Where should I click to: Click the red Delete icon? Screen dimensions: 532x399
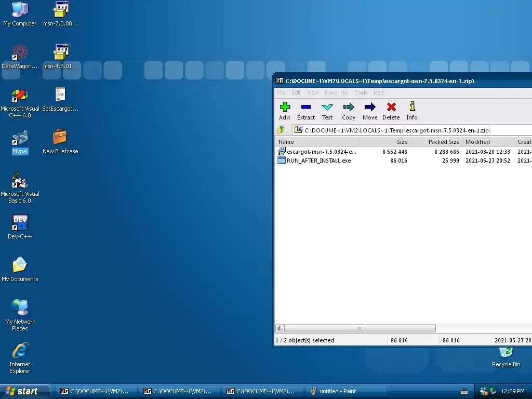(391, 111)
